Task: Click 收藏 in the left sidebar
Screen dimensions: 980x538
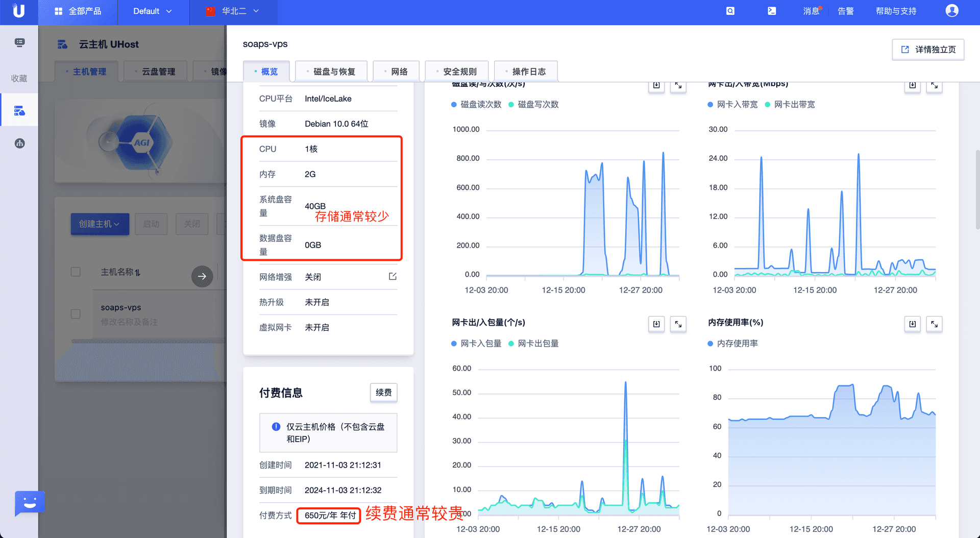Action: point(19,78)
